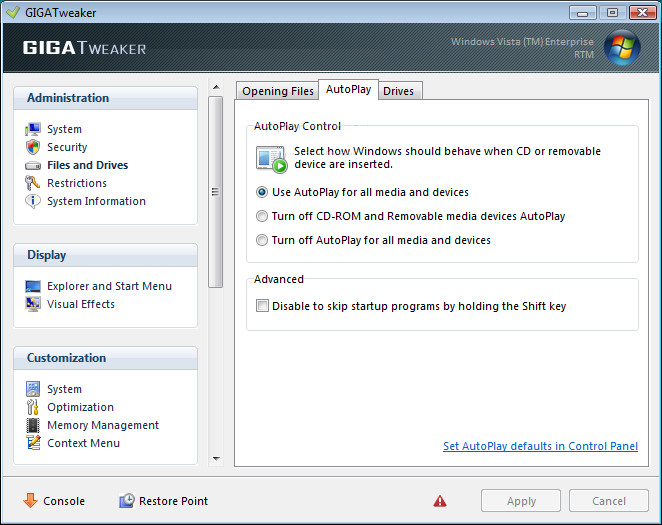Click the Security shield icon
The image size is (662, 525).
[33, 147]
